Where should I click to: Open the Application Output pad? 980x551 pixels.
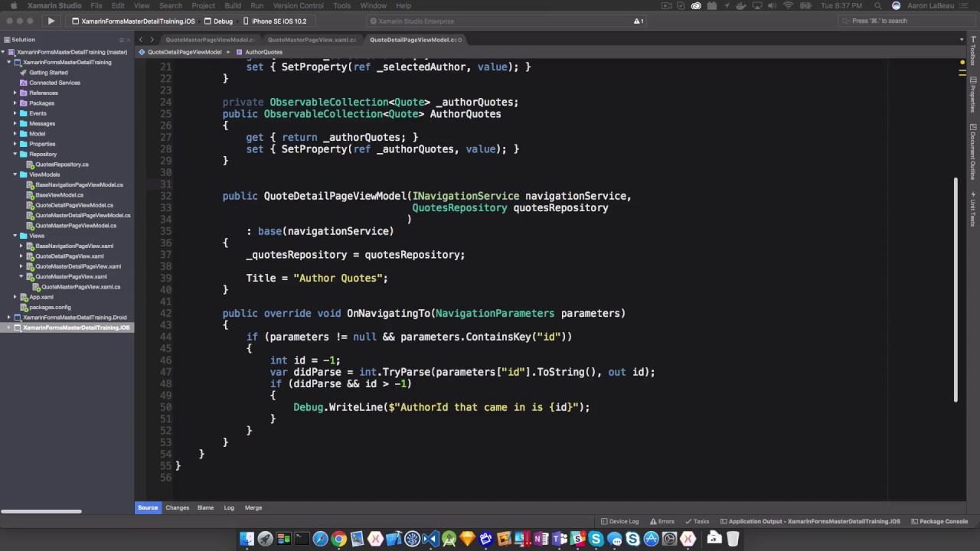[x=810, y=521]
